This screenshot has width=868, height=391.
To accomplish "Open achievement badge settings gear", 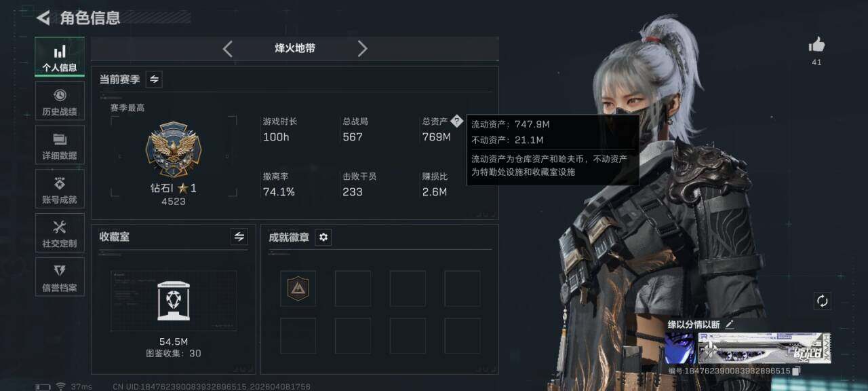I will point(323,237).
